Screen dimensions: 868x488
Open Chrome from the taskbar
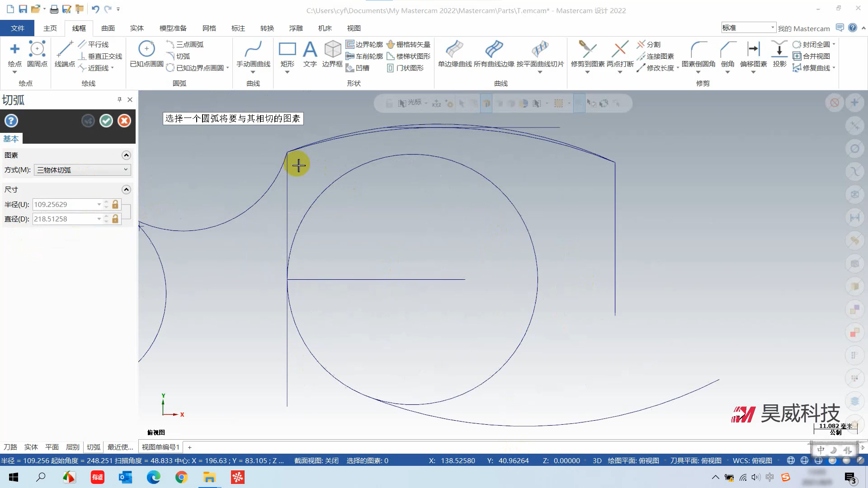tap(181, 477)
